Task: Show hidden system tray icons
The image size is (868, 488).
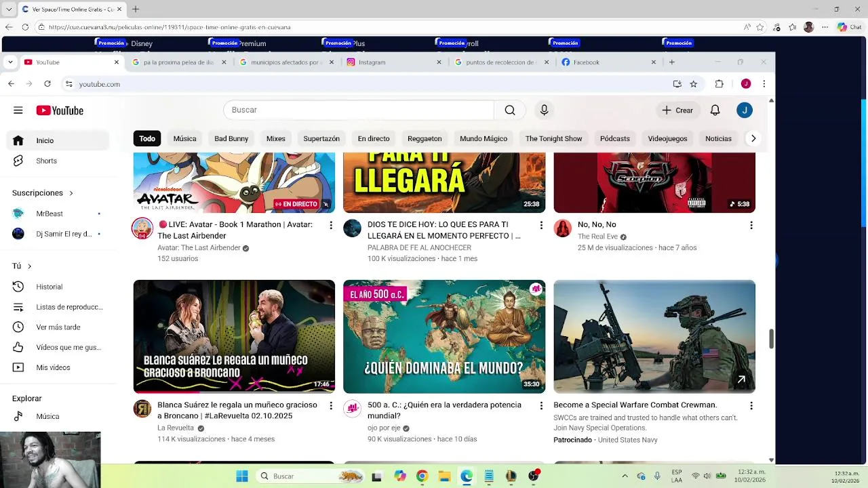Action: tap(625, 476)
